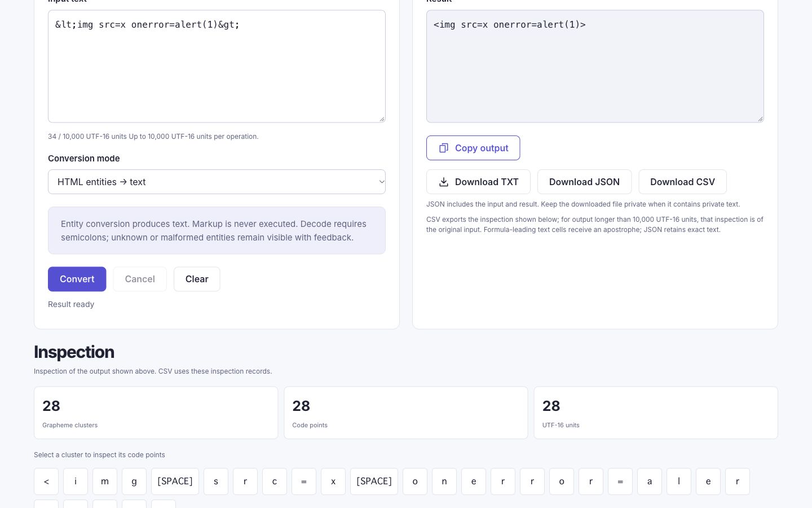
Task: Select the "=" chip between "c" and "x"
Action: 304,481
